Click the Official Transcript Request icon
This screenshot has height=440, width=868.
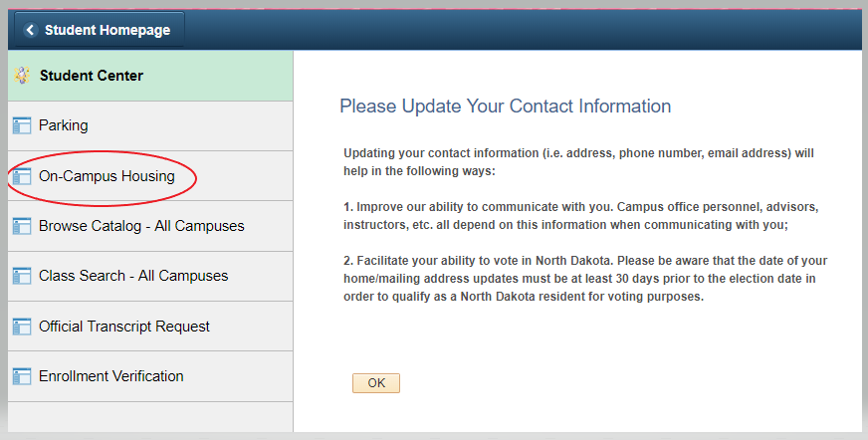click(22, 327)
